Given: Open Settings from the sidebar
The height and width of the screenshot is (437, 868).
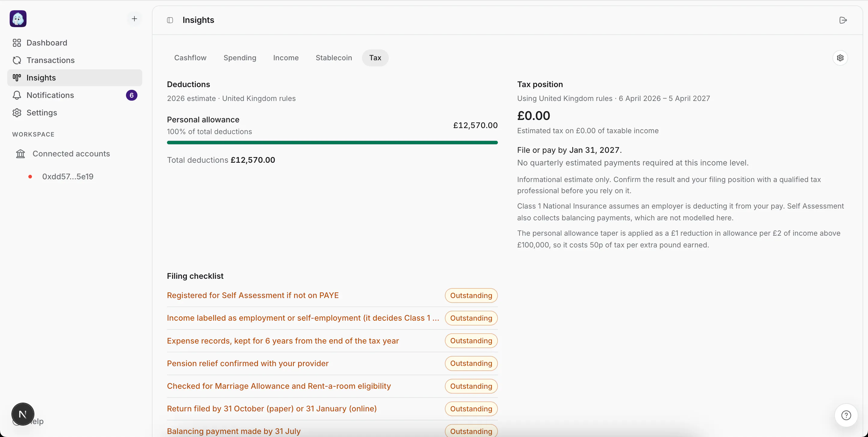Looking at the screenshot, I should click(75, 113).
